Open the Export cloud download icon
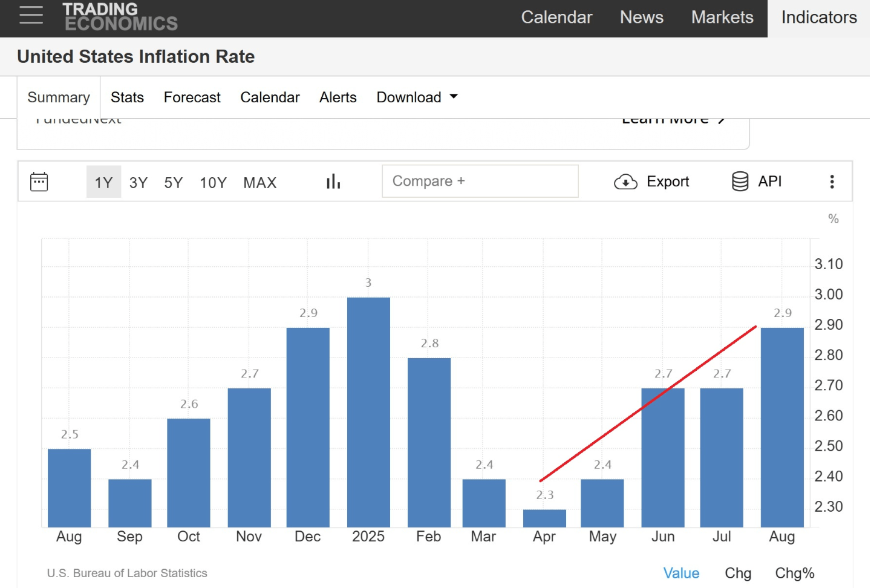This screenshot has width=871, height=588. pyautogui.click(x=625, y=181)
